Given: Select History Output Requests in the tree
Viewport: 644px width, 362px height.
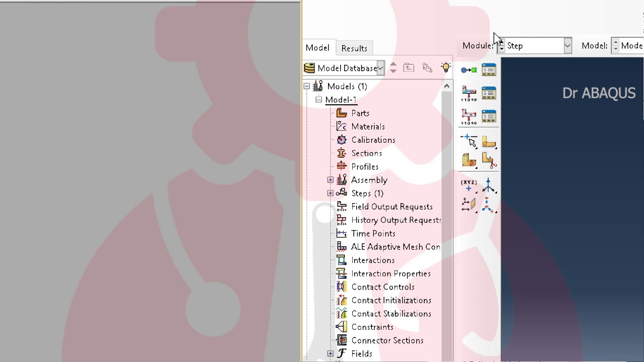Looking at the screenshot, I should coord(396,220).
